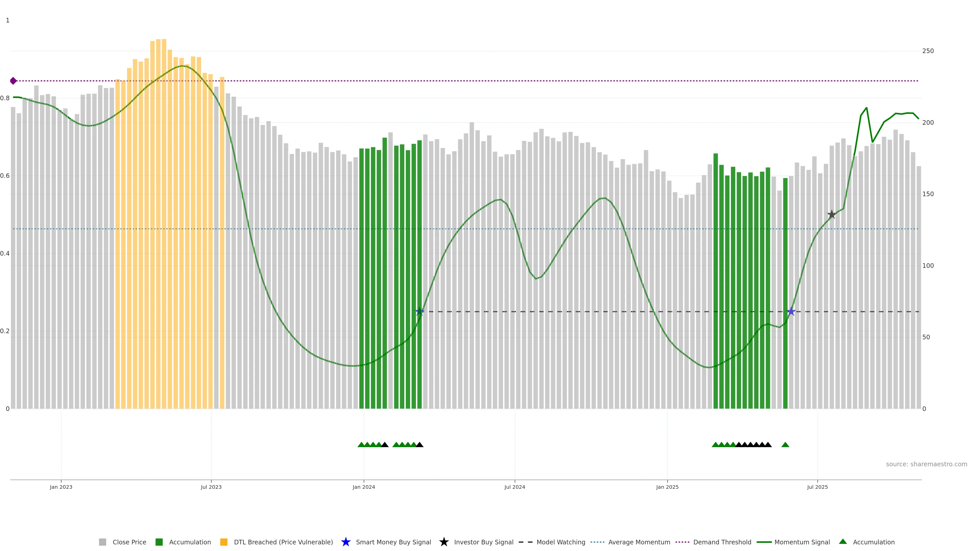Screen dimensions: 980x551
Task: Toggle the orange DTL Breached legend entry
Action: [224, 542]
